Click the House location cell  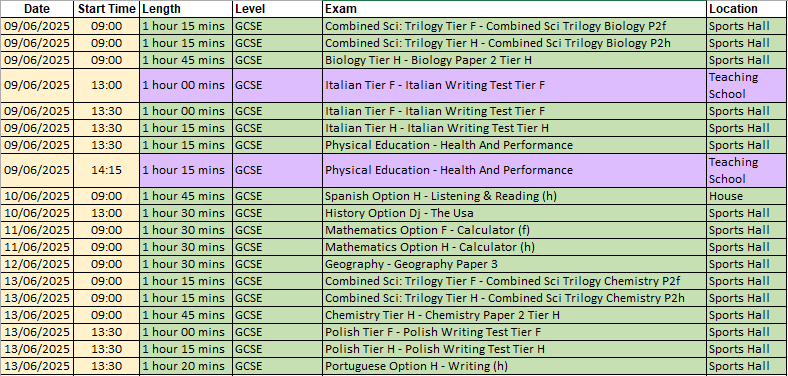(747, 196)
